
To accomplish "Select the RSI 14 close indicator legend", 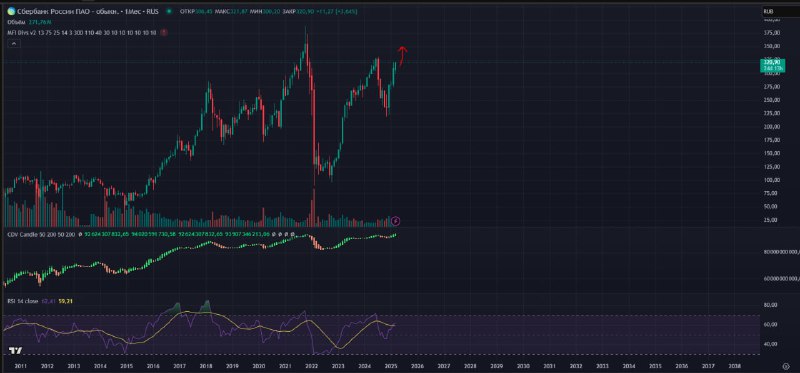I will [x=24, y=301].
